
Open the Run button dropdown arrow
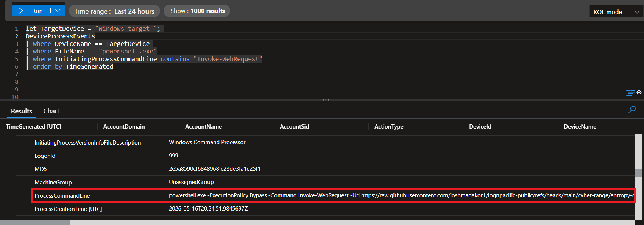click(58, 11)
